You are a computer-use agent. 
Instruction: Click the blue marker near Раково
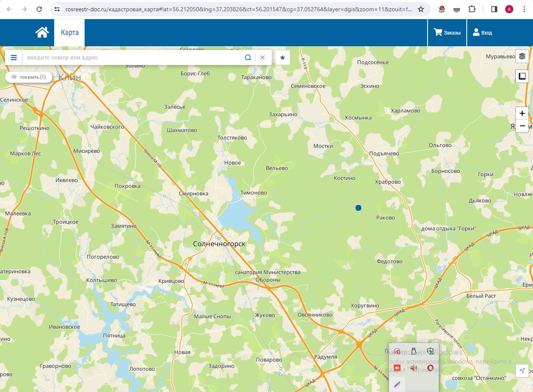pos(358,208)
